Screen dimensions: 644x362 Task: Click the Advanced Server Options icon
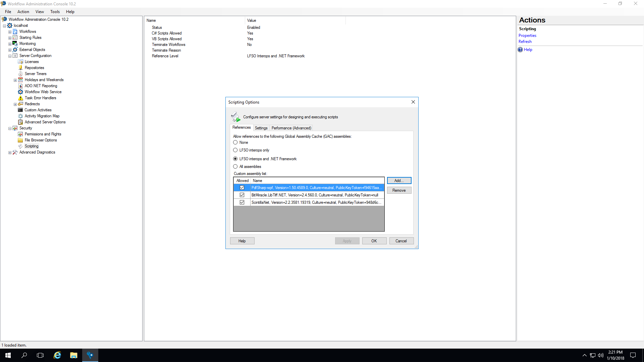point(20,122)
